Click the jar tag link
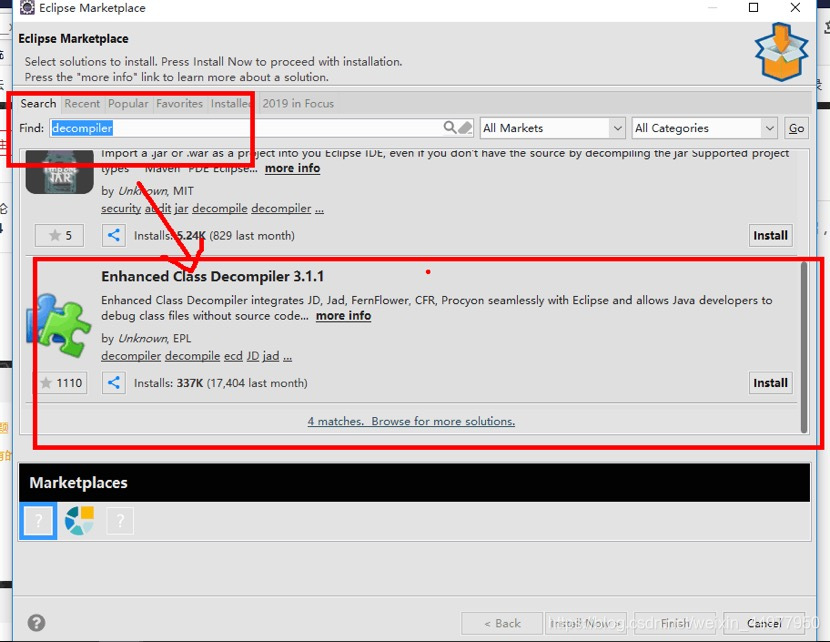The image size is (830, 642). click(182, 209)
